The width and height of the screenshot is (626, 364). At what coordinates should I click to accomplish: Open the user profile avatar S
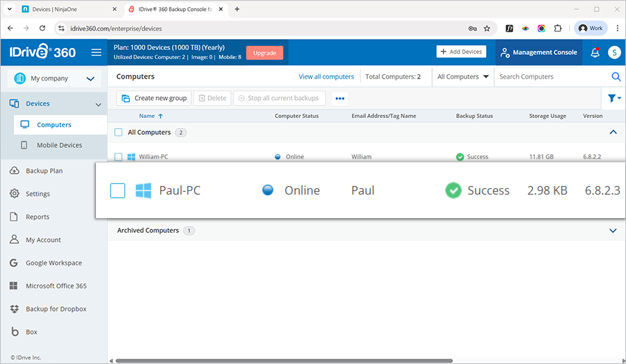tap(614, 52)
